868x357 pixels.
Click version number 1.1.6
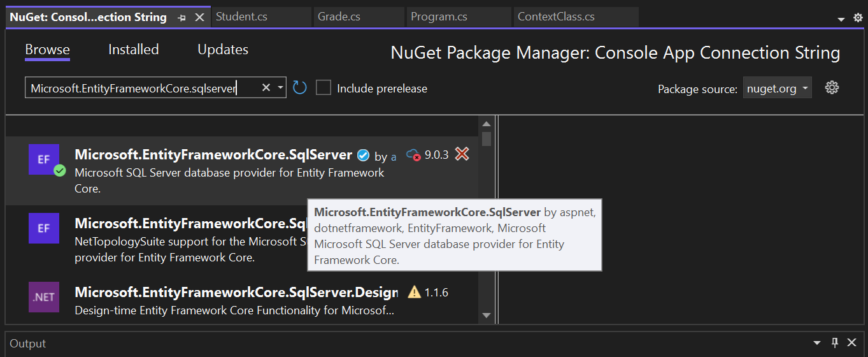click(436, 293)
